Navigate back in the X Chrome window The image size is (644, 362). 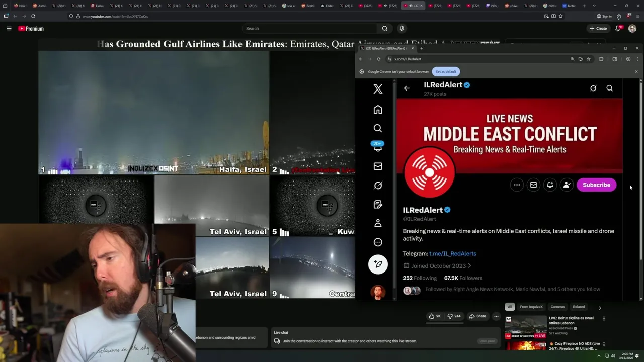[x=360, y=59]
